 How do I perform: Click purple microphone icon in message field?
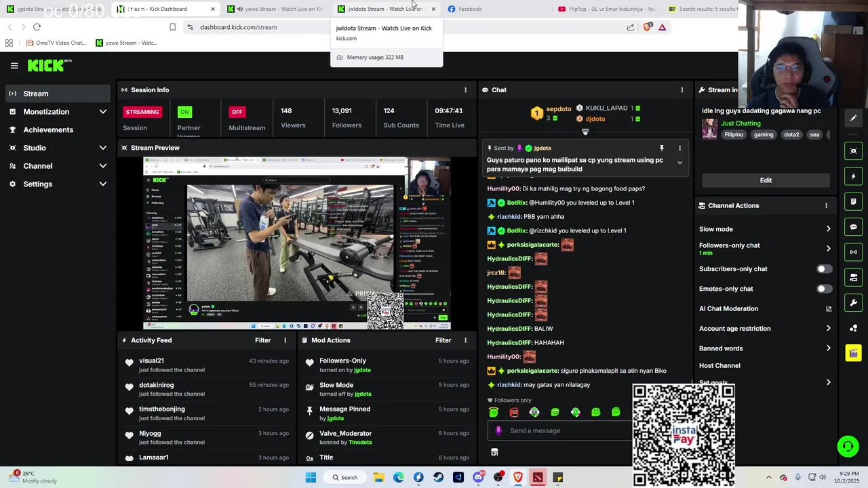click(498, 430)
